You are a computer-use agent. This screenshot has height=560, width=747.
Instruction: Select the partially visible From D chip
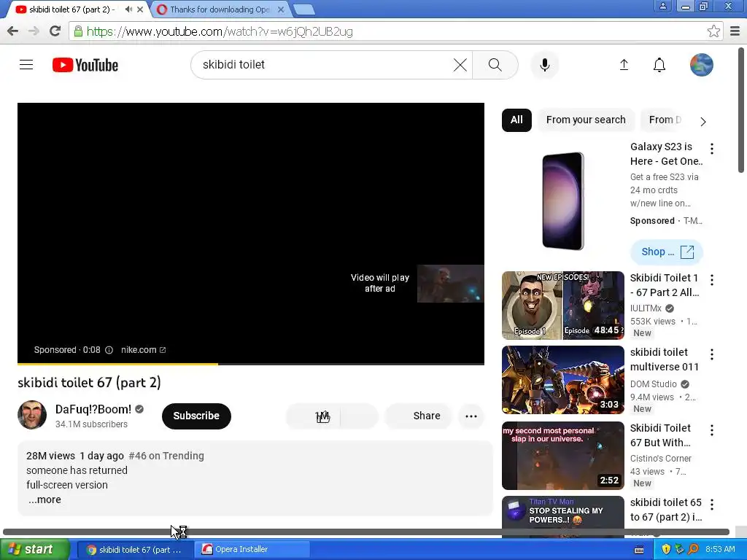[x=664, y=120]
